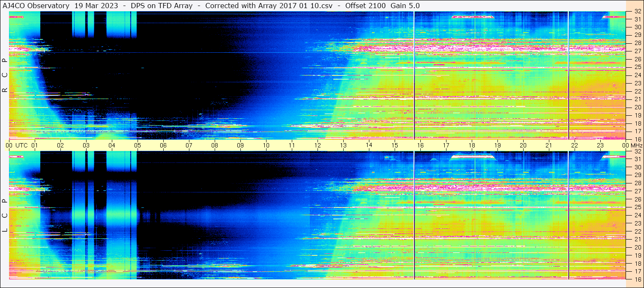This screenshot has height=288, width=644.
Task: Select 16 MHz on the lower frequency scale
Action: coord(637,279)
